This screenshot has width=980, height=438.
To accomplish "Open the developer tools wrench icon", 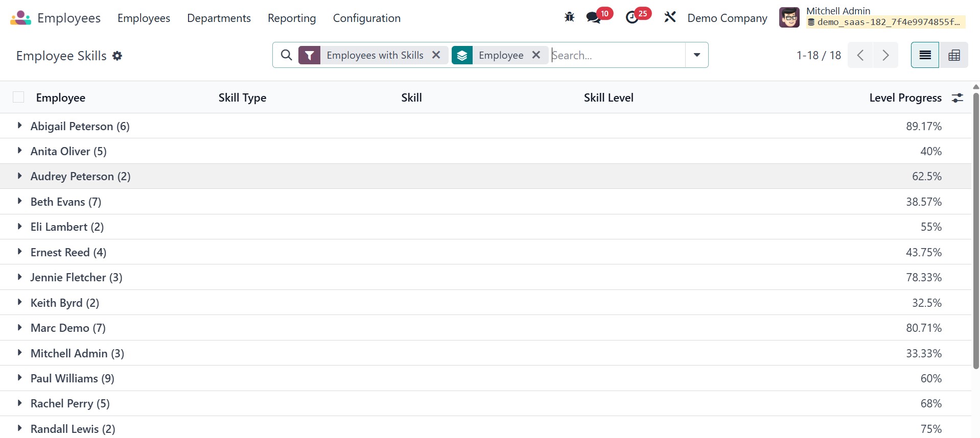I will point(670,17).
